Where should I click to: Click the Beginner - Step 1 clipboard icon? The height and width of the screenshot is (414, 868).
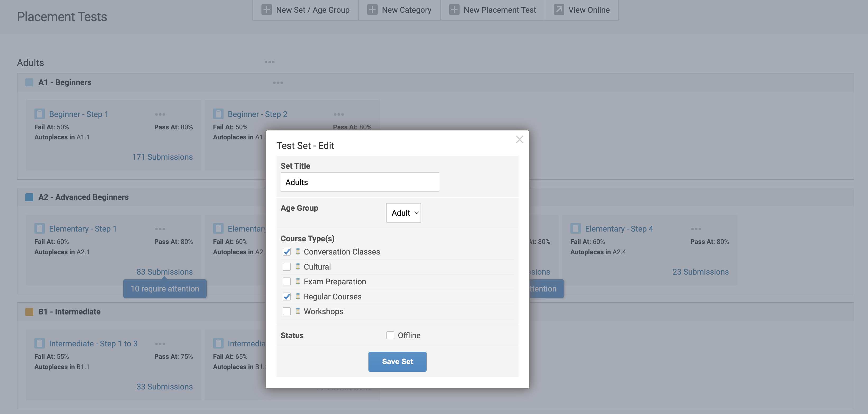pos(39,114)
